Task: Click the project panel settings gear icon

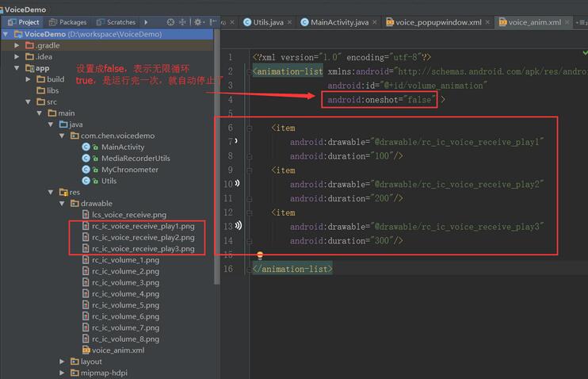Action: 198,22
